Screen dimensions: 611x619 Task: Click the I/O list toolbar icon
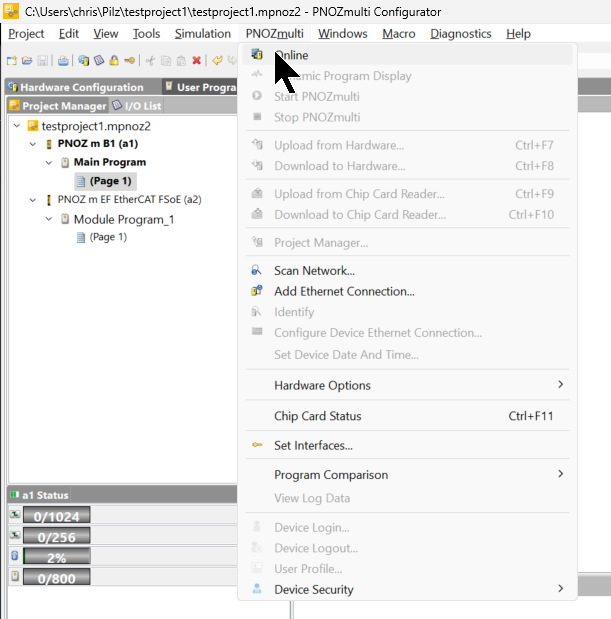click(99, 60)
